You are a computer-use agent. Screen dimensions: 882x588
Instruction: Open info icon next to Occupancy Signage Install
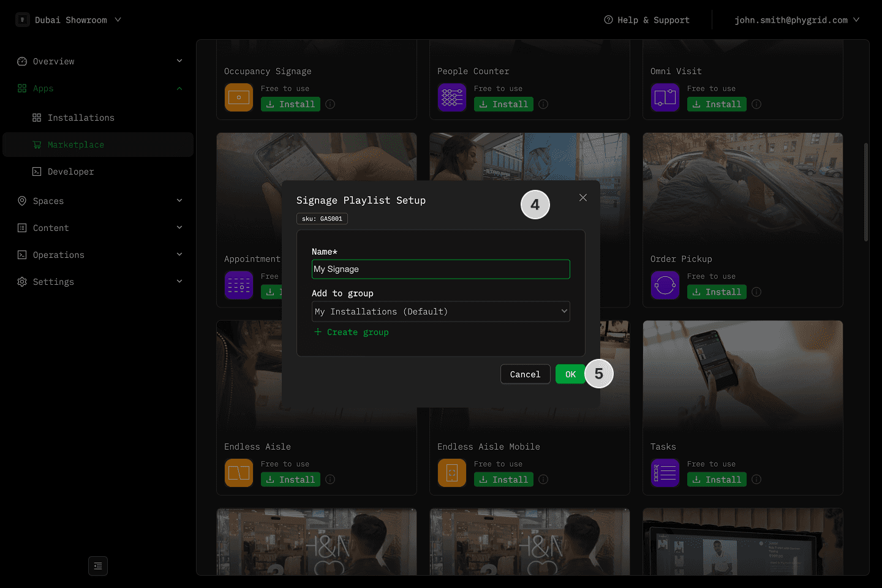[x=330, y=104]
